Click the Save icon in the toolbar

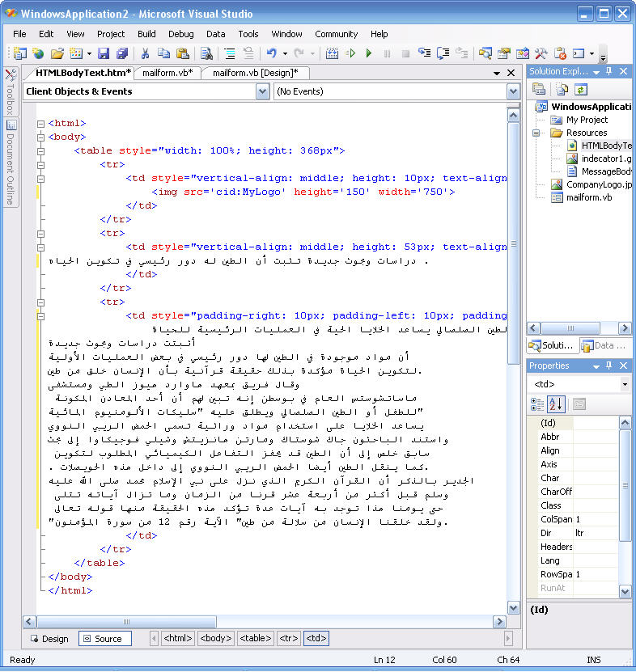[104, 53]
